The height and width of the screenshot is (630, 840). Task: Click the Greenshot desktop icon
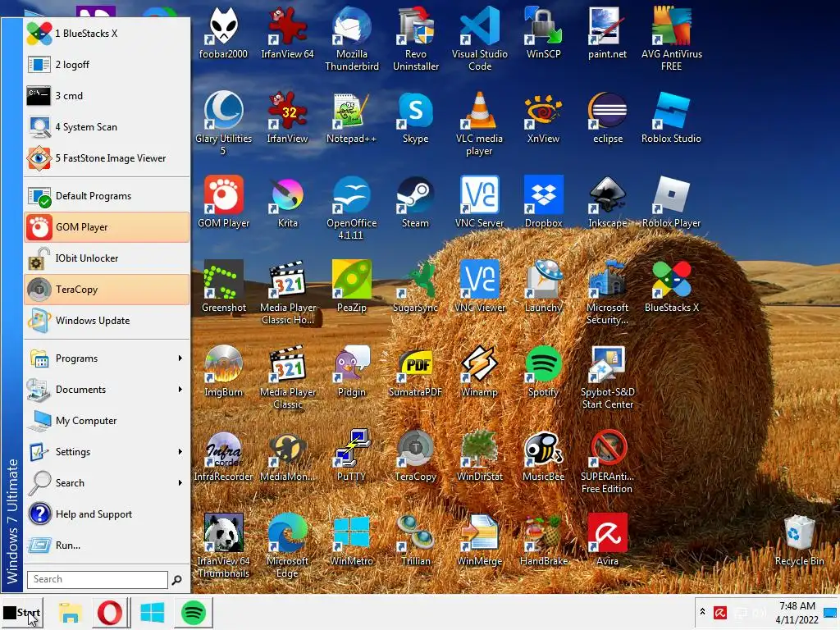click(223, 286)
